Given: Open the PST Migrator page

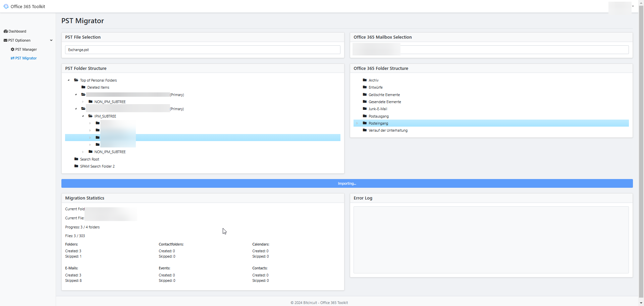Looking at the screenshot, I should 26,58.
